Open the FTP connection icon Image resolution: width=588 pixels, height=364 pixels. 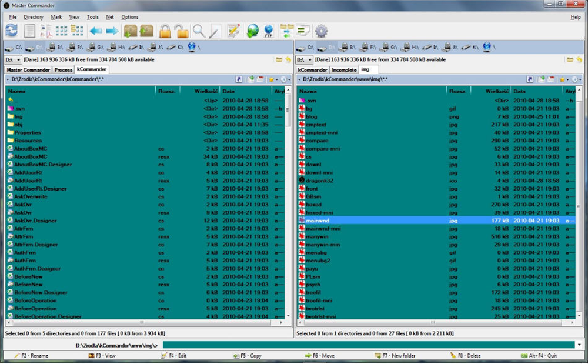tap(269, 31)
